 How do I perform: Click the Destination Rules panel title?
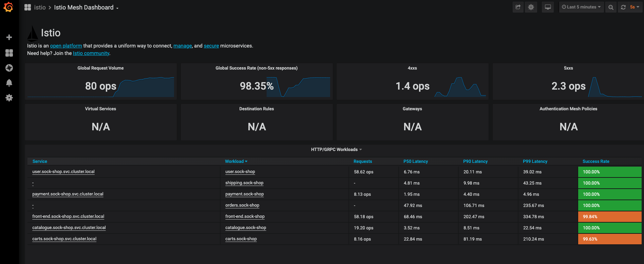pyautogui.click(x=257, y=109)
